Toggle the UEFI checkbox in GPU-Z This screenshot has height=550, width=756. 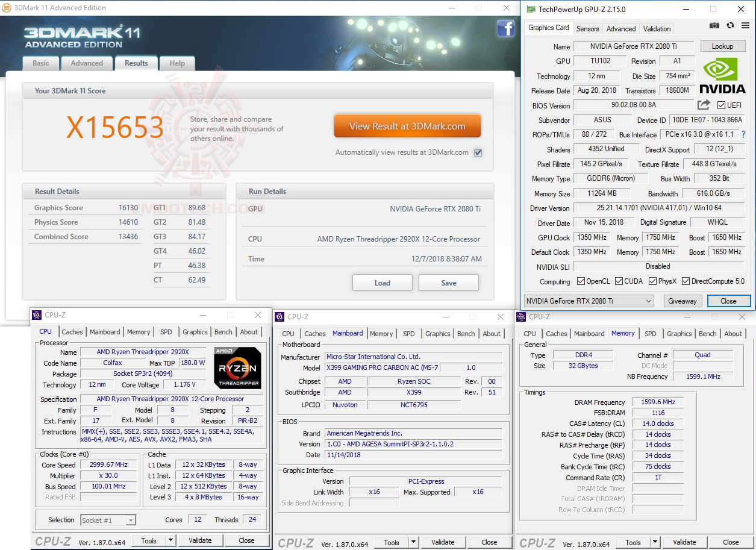722,105
